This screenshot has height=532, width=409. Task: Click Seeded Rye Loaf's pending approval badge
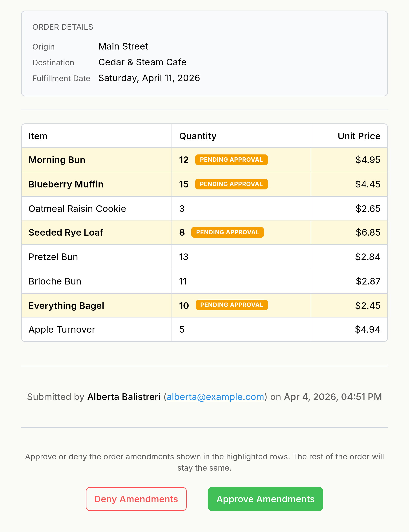pos(227,232)
